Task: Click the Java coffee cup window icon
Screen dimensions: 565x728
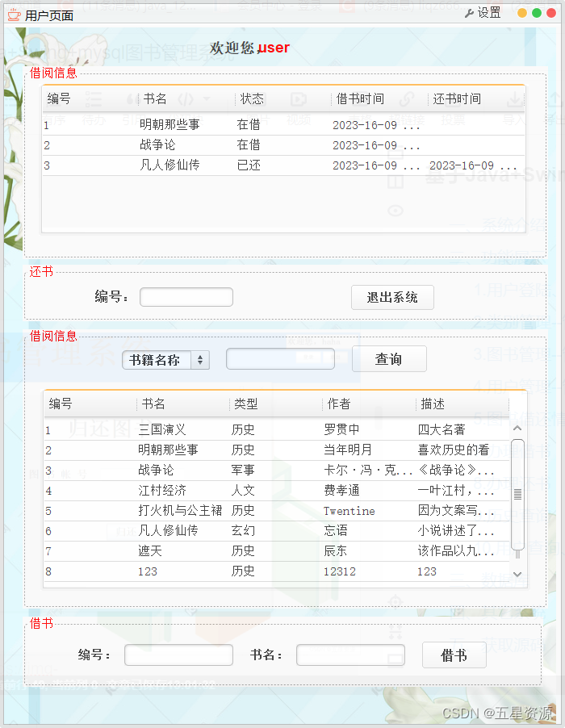Action: coord(14,15)
